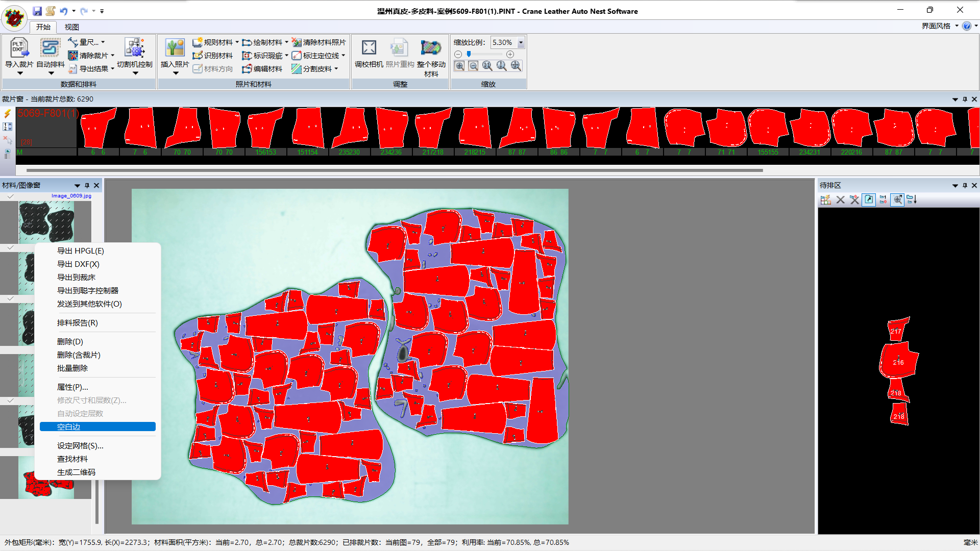Select 规则材料 regular material tool
980x551 pixels.
[215, 42]
